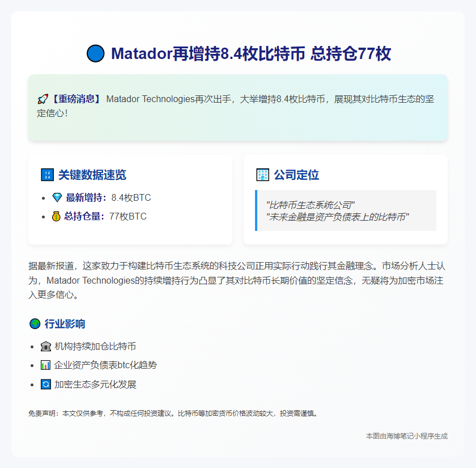Screen dimensions: 476x468
Task: Click the bar chart icon before 企业资产负债表btc化趋势
Action: [45, 365]
